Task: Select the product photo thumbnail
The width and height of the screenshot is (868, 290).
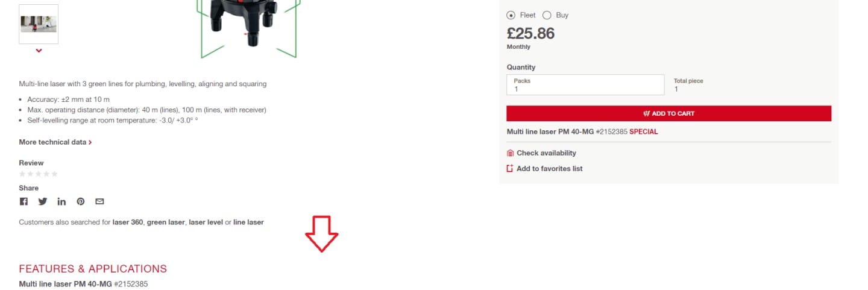Action: (x=39, y=24)
